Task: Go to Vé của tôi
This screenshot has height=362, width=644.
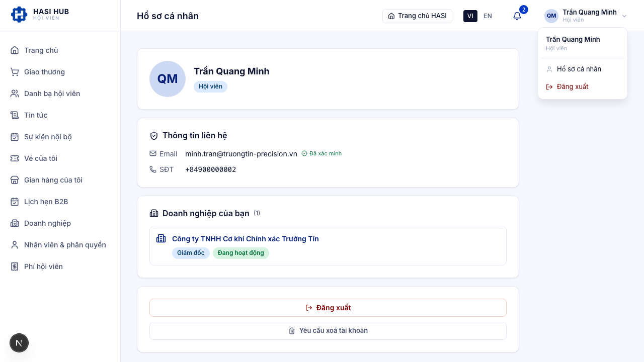Action: pyautogui.click(x=60, y=158)
